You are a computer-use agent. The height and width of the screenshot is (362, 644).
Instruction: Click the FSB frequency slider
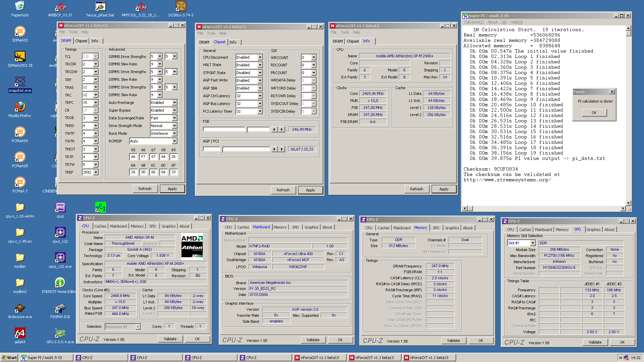pos(236,129)
